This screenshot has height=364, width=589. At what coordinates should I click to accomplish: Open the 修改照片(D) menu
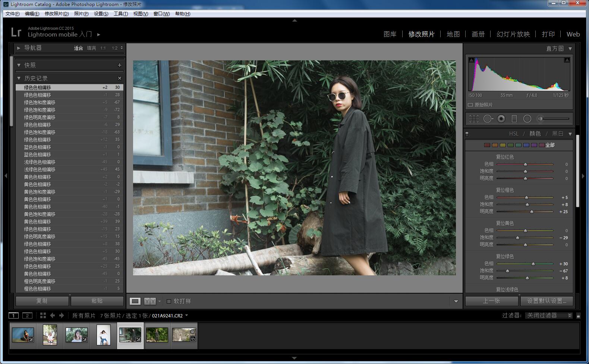point(57,14)
